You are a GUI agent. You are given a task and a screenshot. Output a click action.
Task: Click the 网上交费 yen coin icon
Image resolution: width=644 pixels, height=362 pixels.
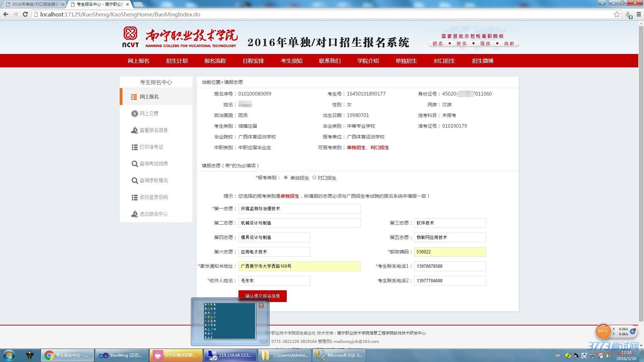click(x=135, y=114)
